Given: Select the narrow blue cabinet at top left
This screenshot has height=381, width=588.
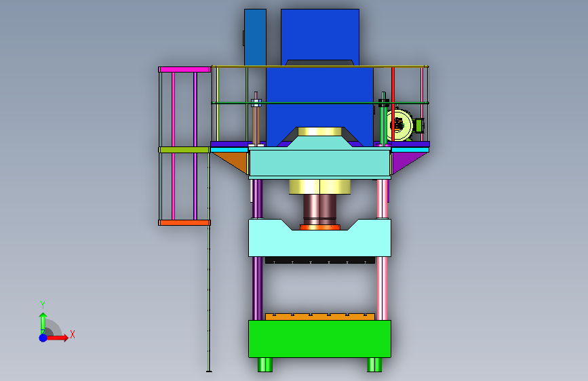Looking at the screenshot, I should click(255, 37).
